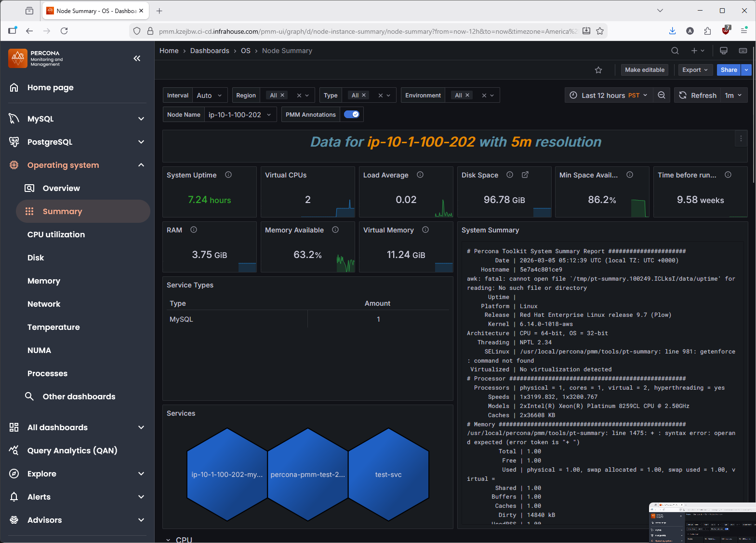Image resolution: width=756 pixels, height=543 pixels.
Task: Click the System Uptime info icon
Action: (228, 175)
